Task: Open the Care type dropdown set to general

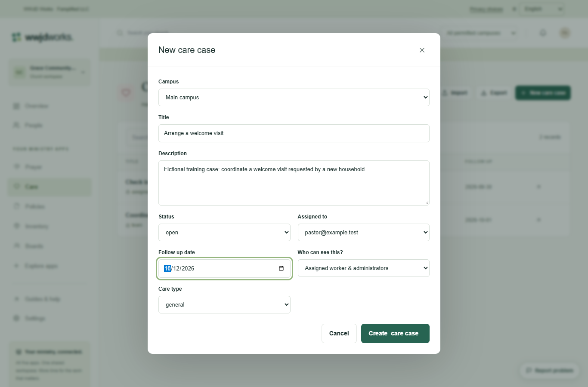Action: click(224, 305)
